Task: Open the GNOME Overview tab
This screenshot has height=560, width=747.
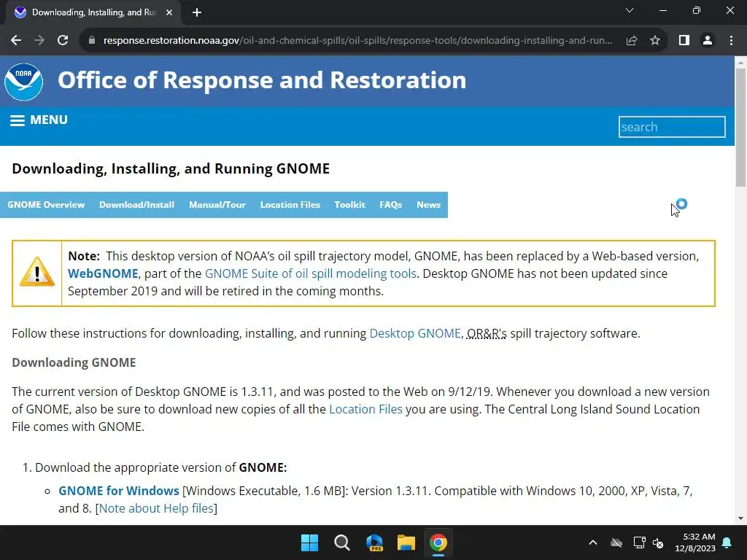Action: (x=46, y=205)
